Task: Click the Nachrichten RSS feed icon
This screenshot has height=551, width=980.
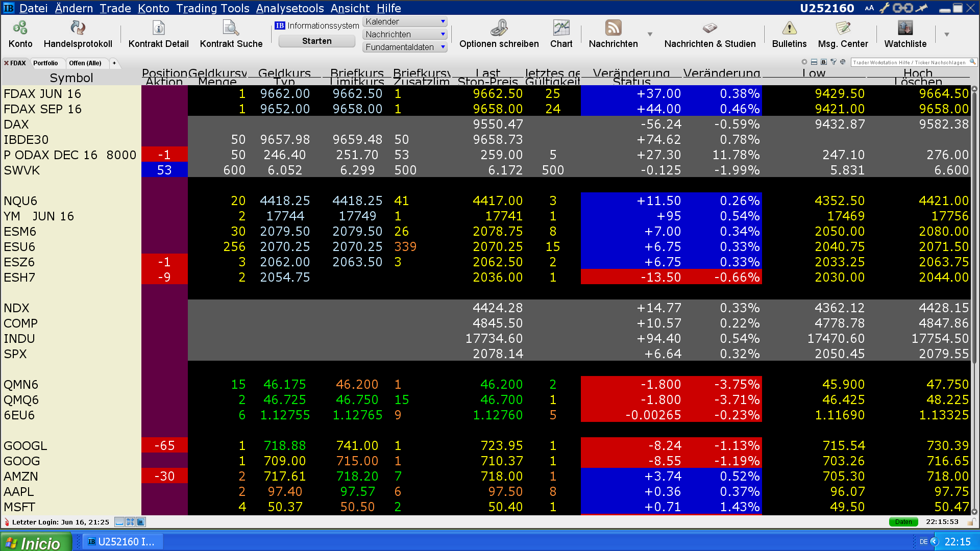Action: pyautogui.click(x=613, y=28)
